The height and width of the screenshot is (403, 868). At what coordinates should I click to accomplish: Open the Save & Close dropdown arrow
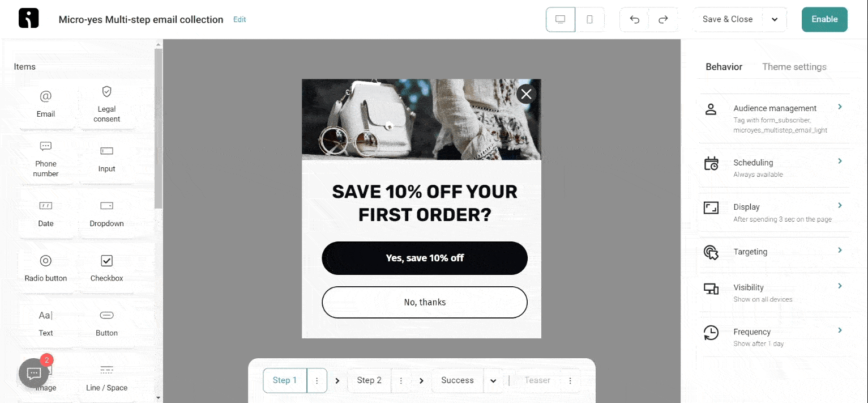point(774,19)
